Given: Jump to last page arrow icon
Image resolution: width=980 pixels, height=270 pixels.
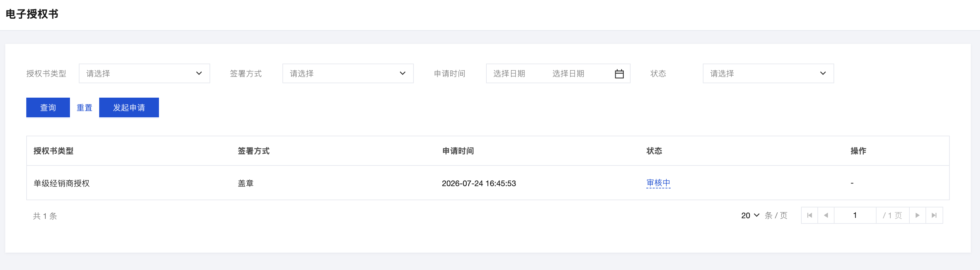Looking at the screenshot, I should pyautogui.click(x=934, y=215).
